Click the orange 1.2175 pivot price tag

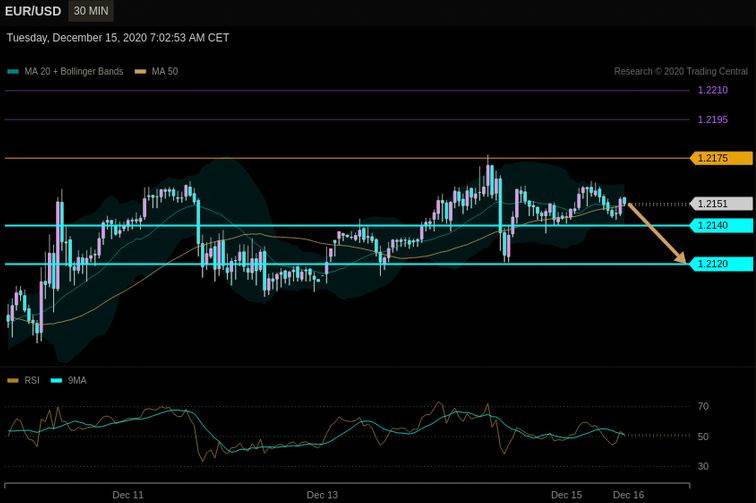721,158
